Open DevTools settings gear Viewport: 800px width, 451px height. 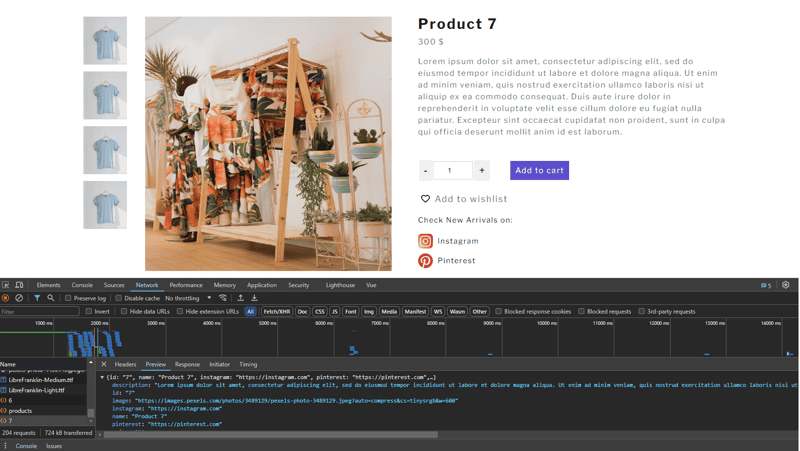click(x=786, y=285)
